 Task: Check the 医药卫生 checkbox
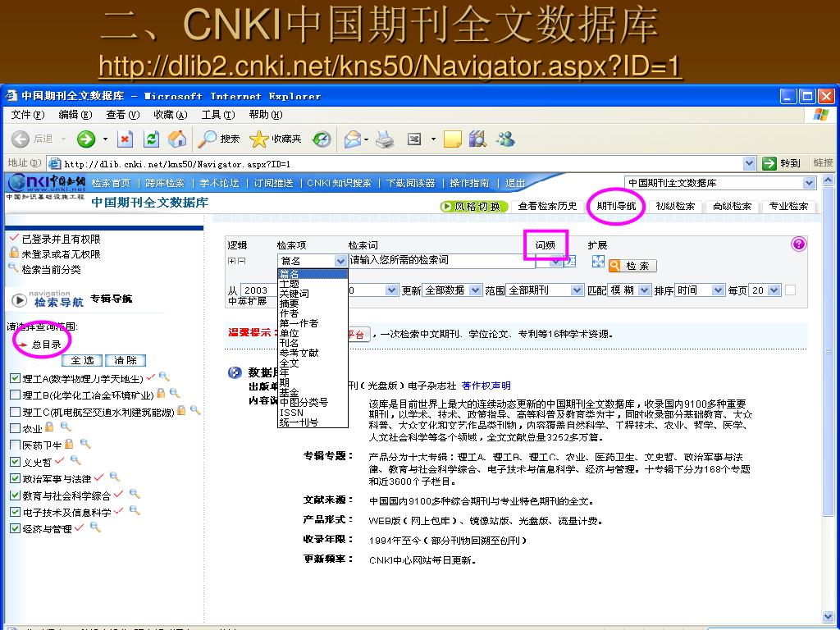pos(16,445)
